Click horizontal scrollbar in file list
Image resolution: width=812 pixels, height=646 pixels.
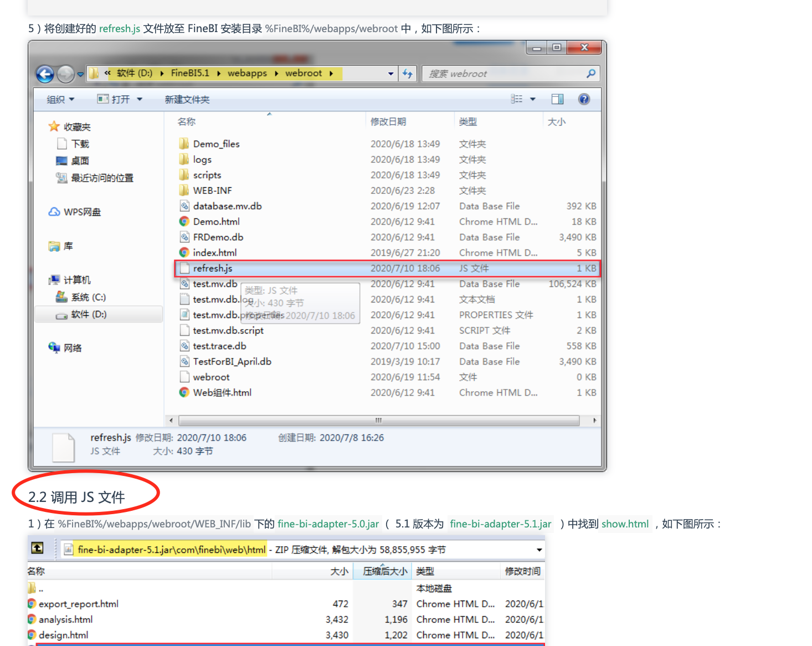click(379, 421)
